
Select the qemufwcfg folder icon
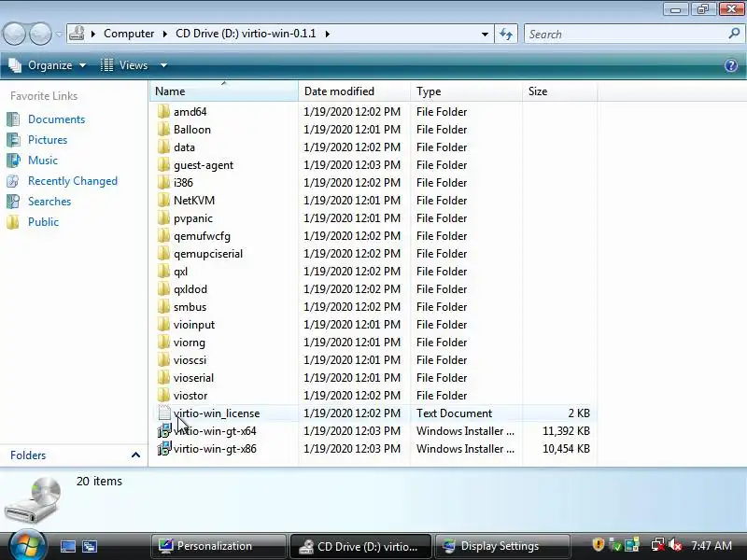tap(164, 236)
